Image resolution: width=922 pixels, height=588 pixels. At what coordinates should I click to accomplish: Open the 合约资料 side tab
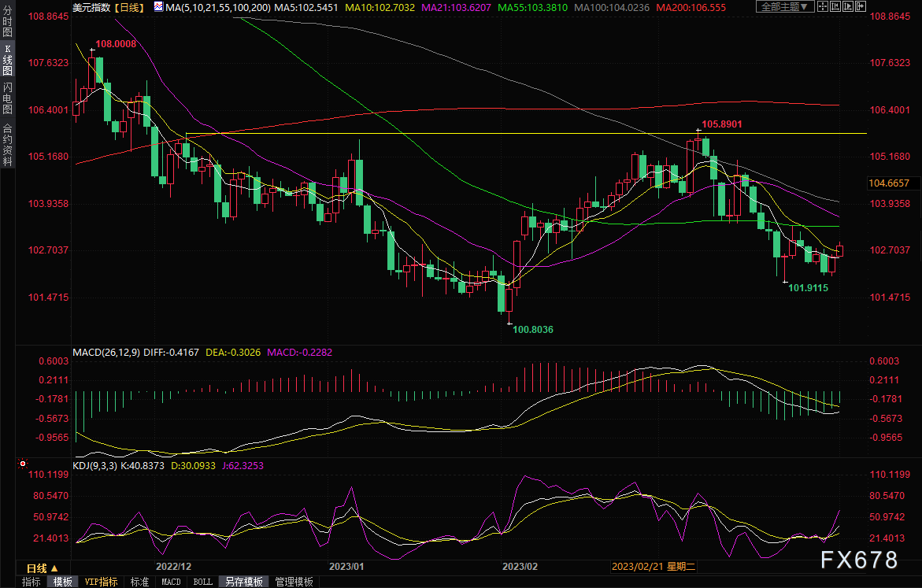click(x=7, y=144)
